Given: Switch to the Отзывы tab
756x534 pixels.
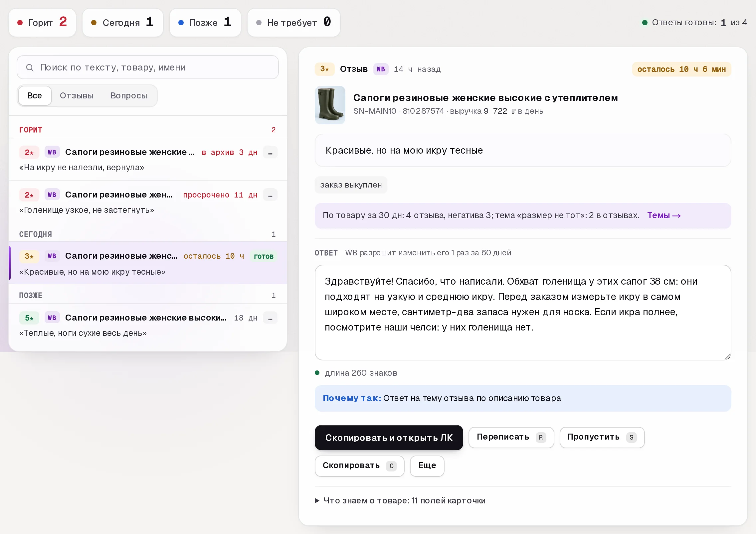Looking at the screenshot, I should (x=77, y=96).
